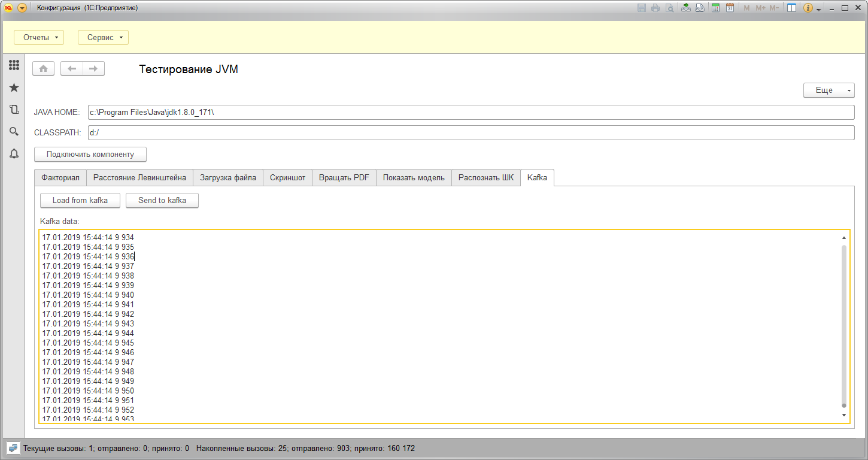868x460 pixels.
Task: Open the Calendar icon showing 31
Action: point(730,8)
